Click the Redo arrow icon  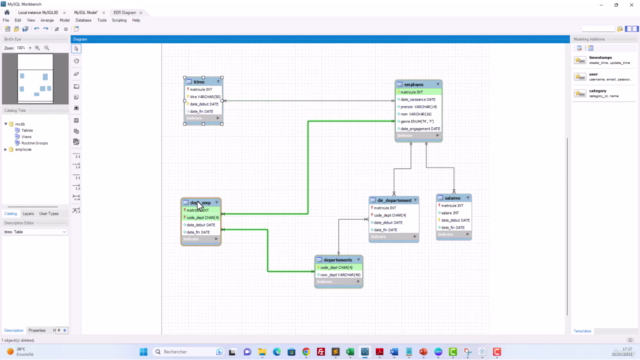click(x=46, y=29)
